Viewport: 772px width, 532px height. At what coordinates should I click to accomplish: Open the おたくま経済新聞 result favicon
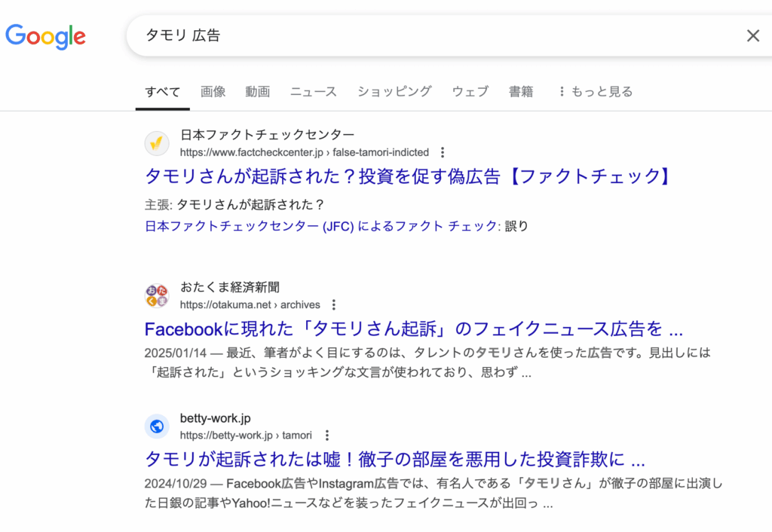[x=157, y=296]
